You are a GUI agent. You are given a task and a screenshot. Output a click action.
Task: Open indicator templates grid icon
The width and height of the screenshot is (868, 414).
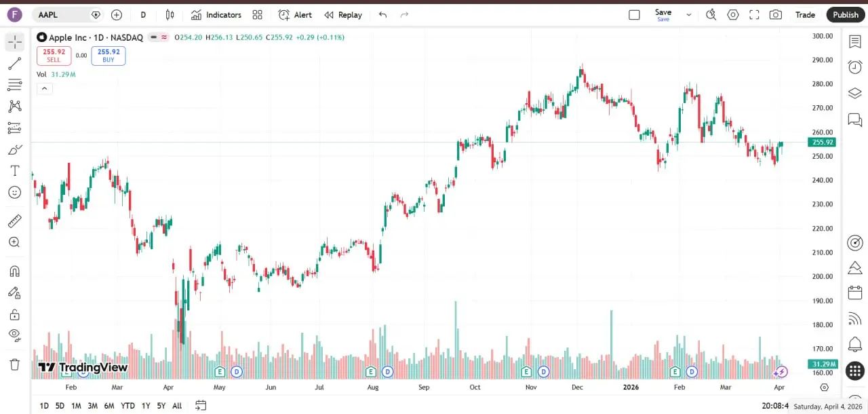tap(257, 14)
